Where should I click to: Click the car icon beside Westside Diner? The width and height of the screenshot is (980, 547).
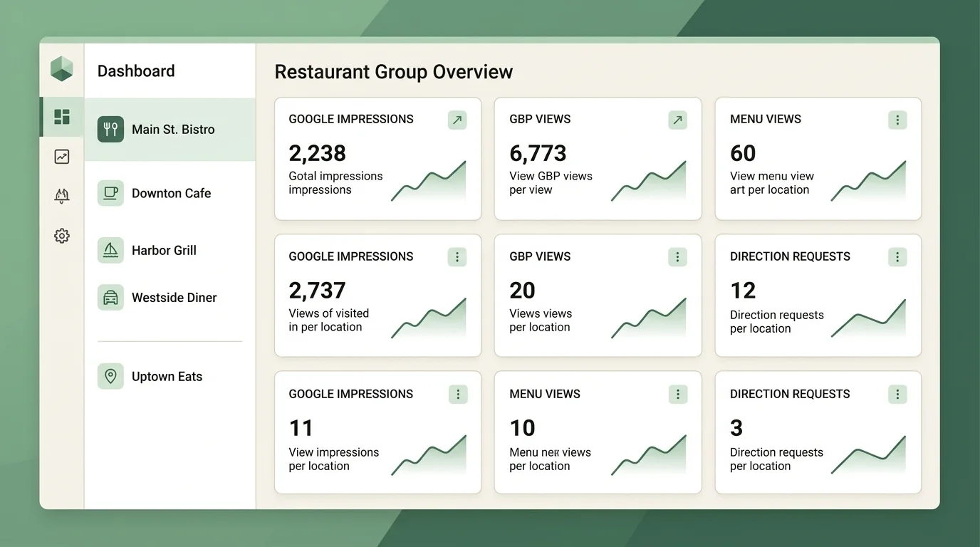(110, 298)
